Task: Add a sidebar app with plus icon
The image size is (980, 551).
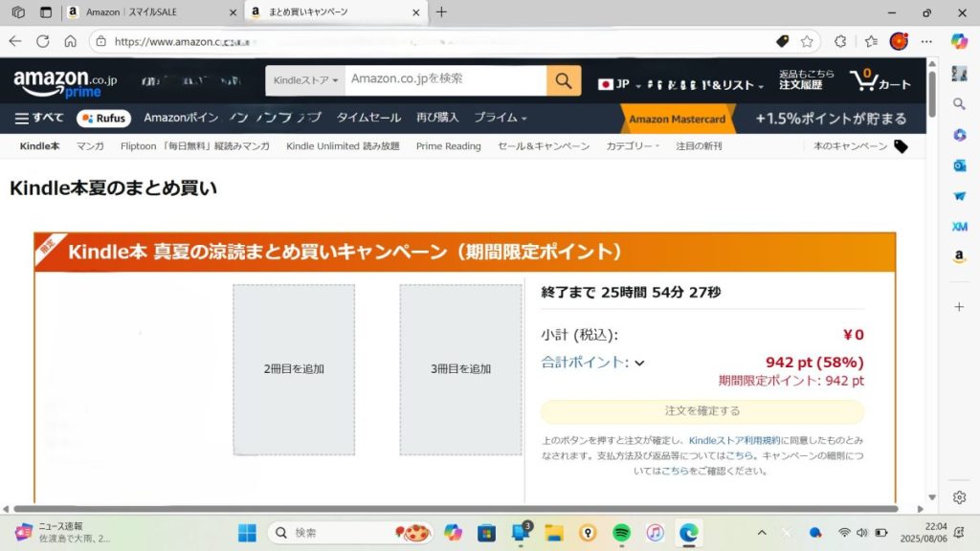Action: click(x=959, y=307)
